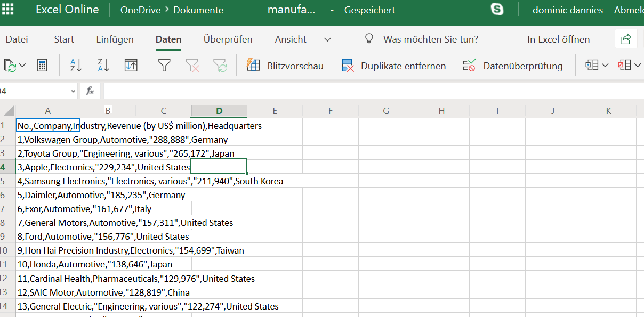Viewport: 644px width, 317px height.
Task: Click the 6,Exor,Automotive row text
Action: point(85,209)
